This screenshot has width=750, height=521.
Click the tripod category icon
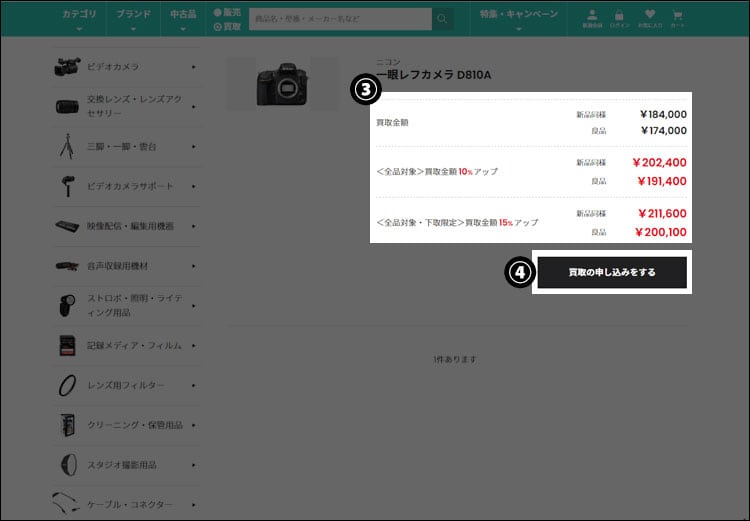pos(67,146)
